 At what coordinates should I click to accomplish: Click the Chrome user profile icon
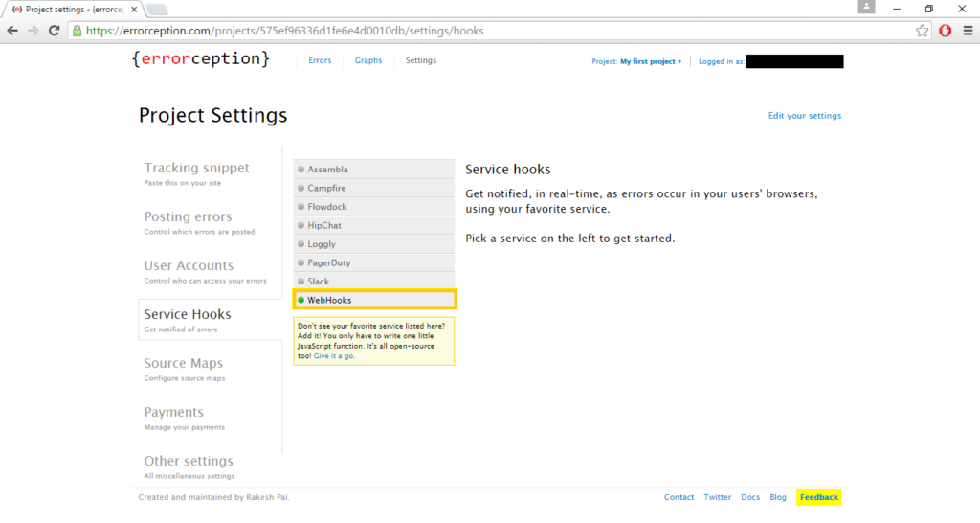(x=867, y=8)
